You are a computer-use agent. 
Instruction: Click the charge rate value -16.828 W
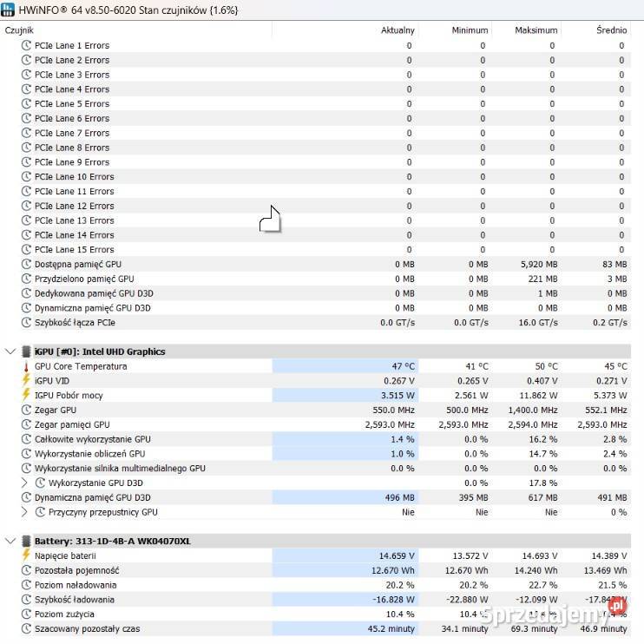393,600
